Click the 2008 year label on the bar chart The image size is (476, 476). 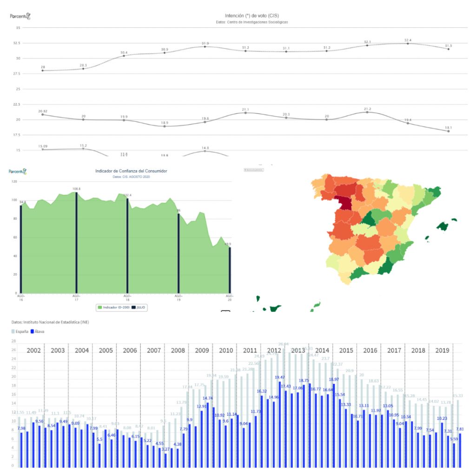178,350
